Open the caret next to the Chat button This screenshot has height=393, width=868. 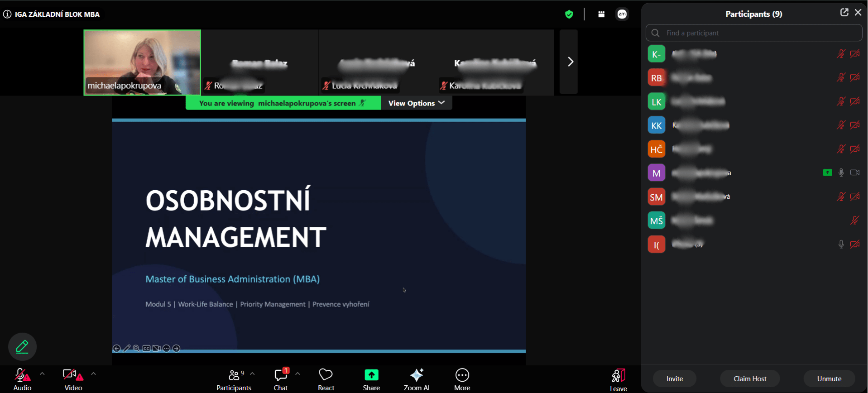click(x=297, y=374)
